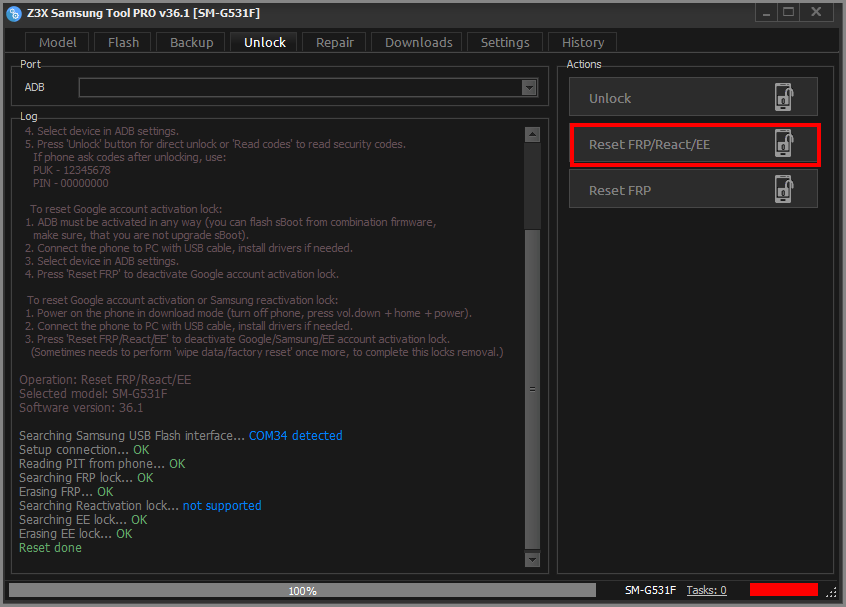Click SM-G531F label in status bar

click(x=650, y=590)
